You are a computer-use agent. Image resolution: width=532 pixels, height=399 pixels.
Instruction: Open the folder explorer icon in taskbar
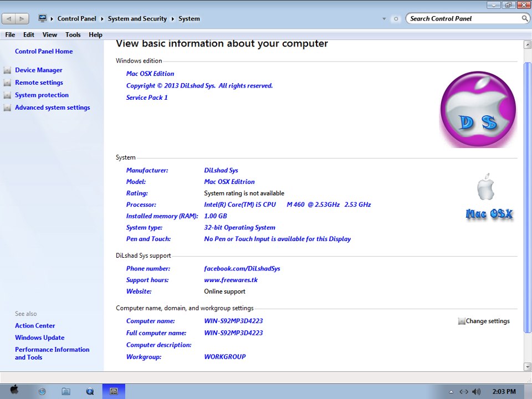[x=66, y=392]
